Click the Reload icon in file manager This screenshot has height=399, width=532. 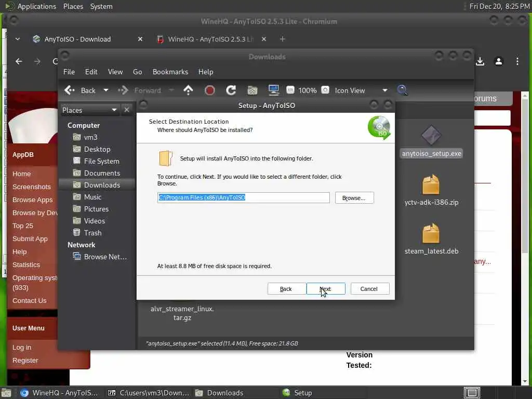point(231,90)
